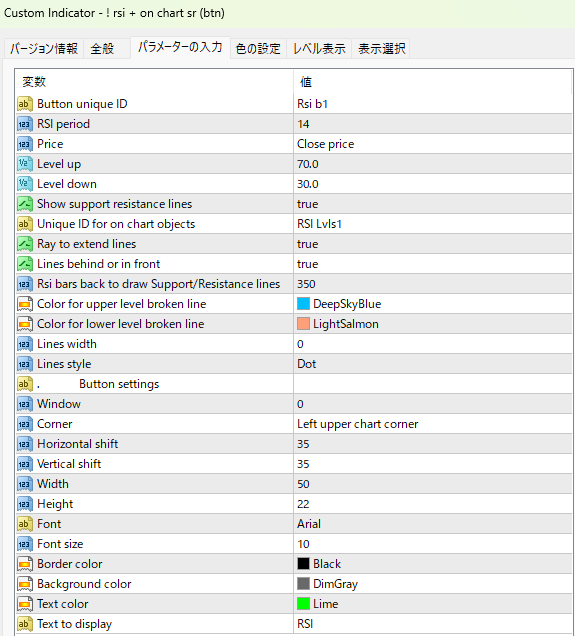Click the boolean icon beside Show support resistance lines

(24, 204)
